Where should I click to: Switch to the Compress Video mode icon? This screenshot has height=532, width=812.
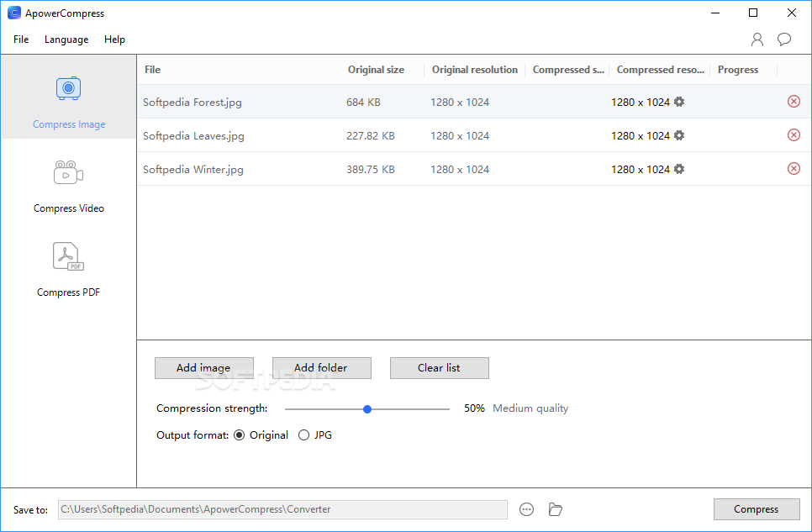point(68,172)
